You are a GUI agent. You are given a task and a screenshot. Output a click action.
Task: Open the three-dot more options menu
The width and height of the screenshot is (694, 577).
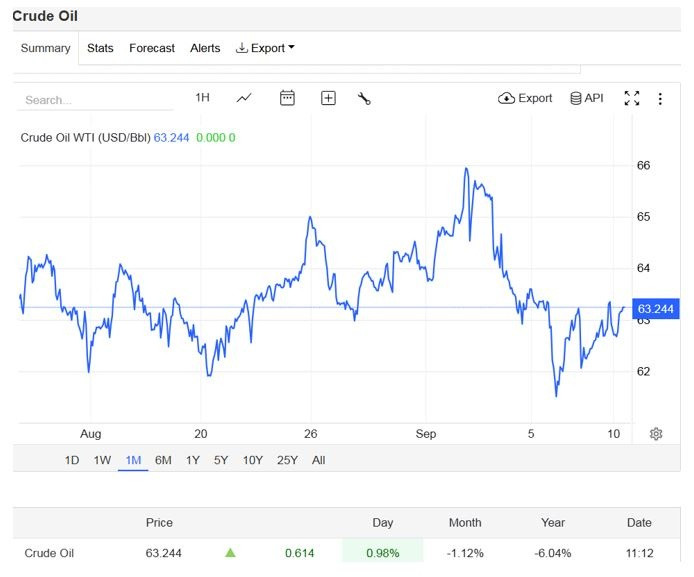tap(660, 99)
